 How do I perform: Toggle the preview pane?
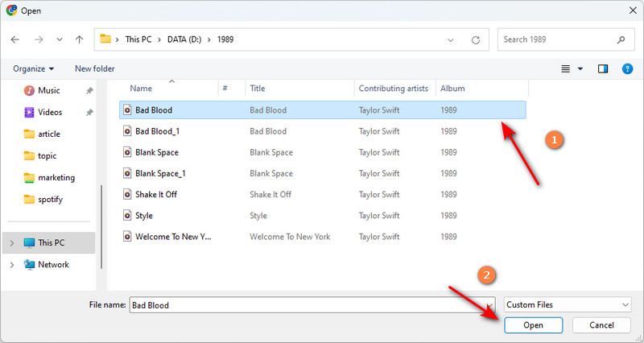point(603,68)
